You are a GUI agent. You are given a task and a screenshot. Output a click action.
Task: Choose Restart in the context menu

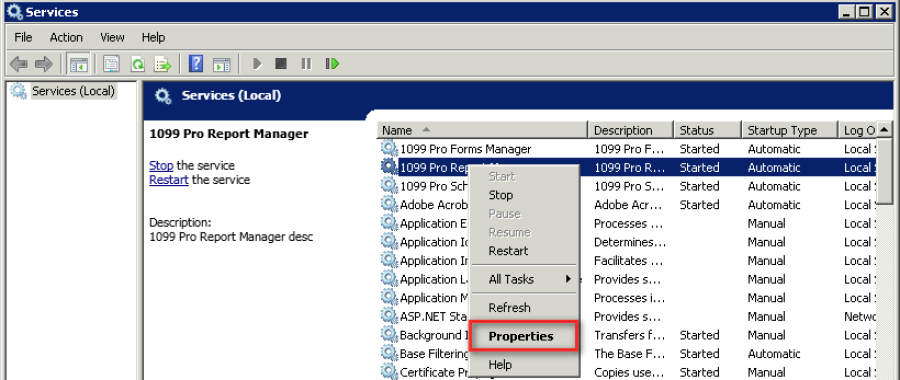523,251
